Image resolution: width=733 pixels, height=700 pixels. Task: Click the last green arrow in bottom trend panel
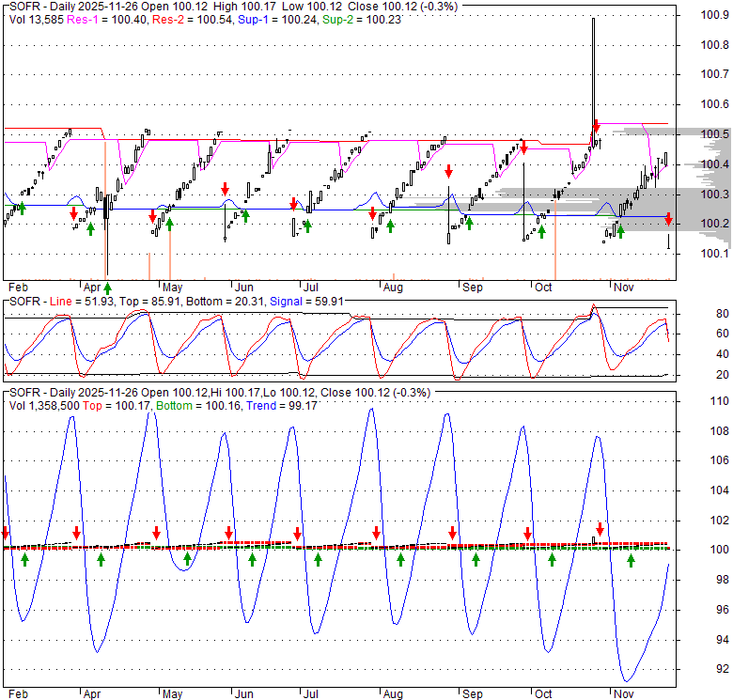631,560
